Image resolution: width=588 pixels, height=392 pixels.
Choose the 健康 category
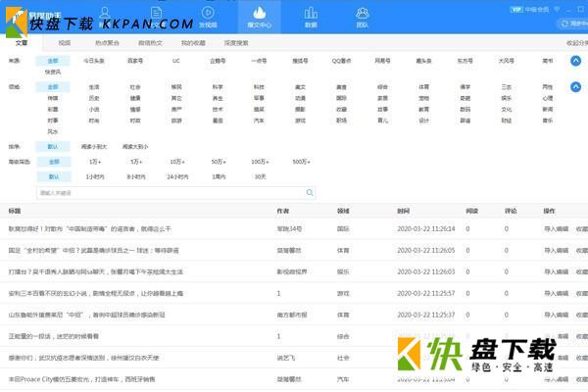pyautogui.click(x=135, y=98)
